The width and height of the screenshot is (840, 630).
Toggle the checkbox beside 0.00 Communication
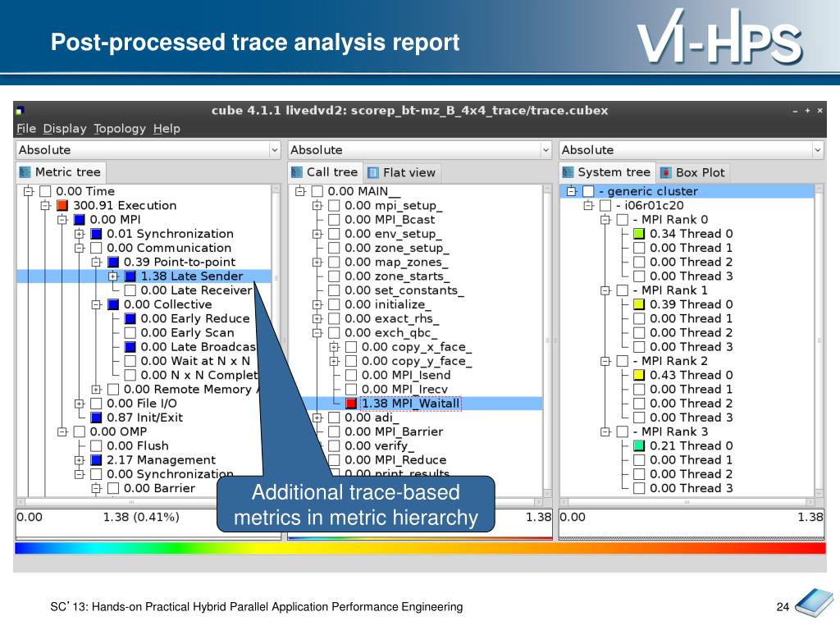point(97,248)
